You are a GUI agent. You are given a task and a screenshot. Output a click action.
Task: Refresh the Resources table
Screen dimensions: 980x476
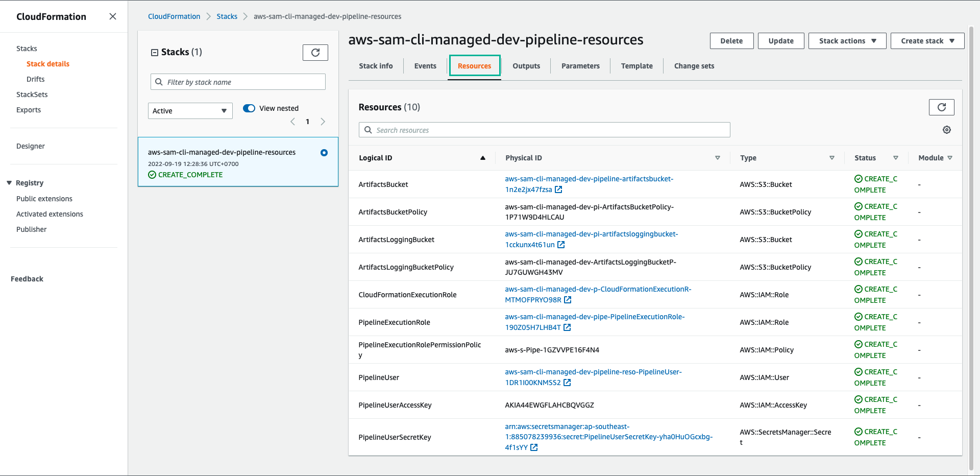click(x=942, y=107)
